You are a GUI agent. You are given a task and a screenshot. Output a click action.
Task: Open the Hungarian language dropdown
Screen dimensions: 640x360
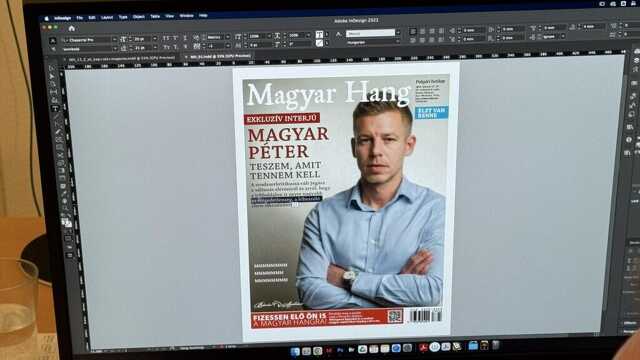[x=398, y=41]
